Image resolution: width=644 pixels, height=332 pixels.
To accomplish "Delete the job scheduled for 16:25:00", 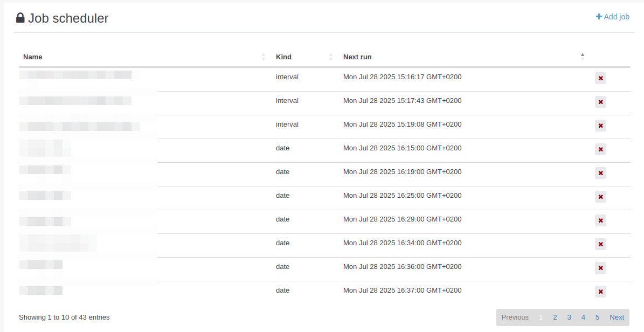I will pyautogui.click(x=600, y=197).
